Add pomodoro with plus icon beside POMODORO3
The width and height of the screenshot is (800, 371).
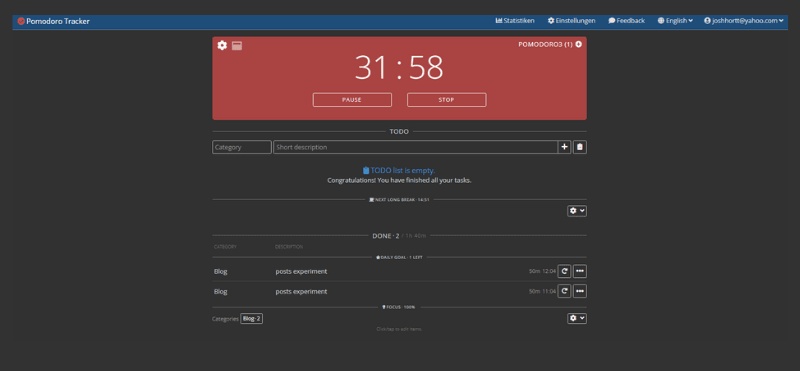579,44
